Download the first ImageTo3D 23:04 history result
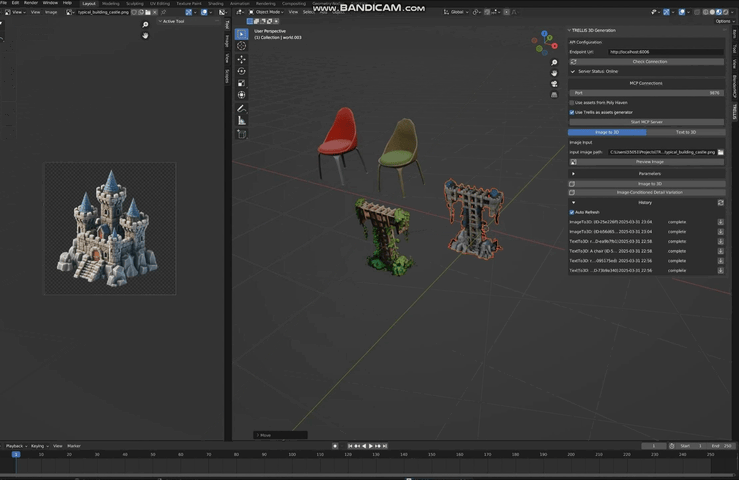This screenshot has width=739, height=480. pyautogui.click(x=721, y=222)
